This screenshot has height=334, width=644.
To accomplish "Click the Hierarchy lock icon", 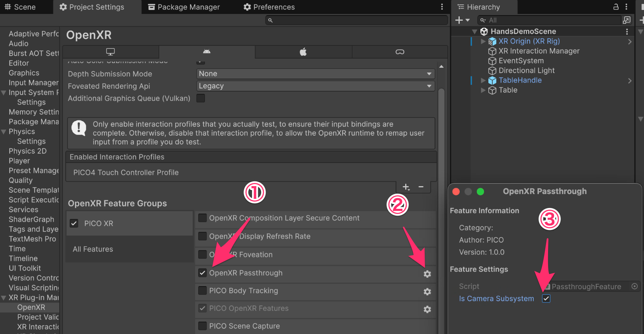I will point(616,7).
